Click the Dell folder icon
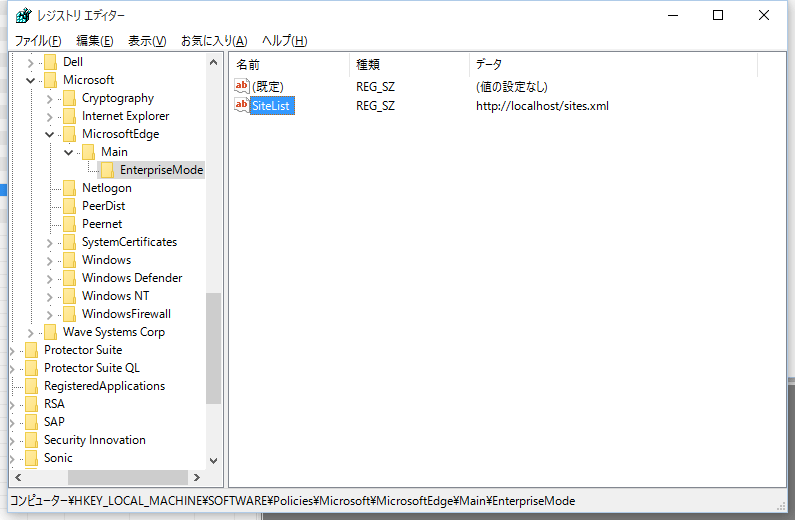 [50, 62]
